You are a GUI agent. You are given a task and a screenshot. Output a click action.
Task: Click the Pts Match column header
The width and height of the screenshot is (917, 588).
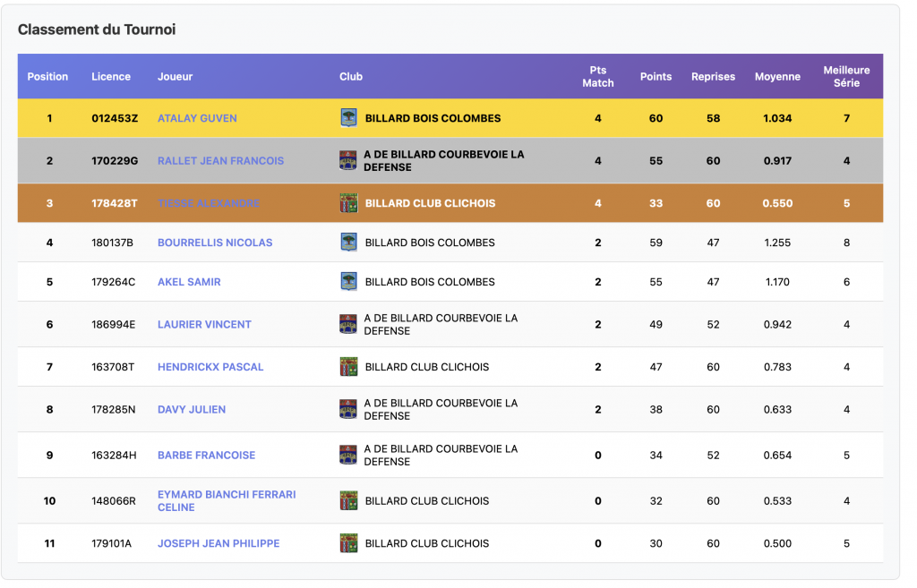coord(597,77)
